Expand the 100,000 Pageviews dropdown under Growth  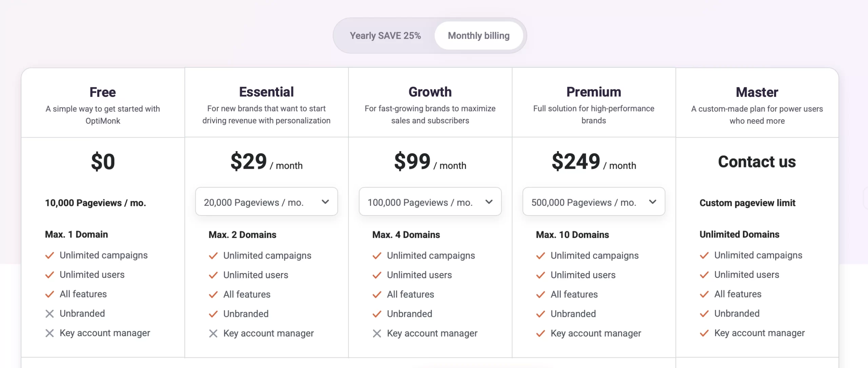(x=430, y=202)
